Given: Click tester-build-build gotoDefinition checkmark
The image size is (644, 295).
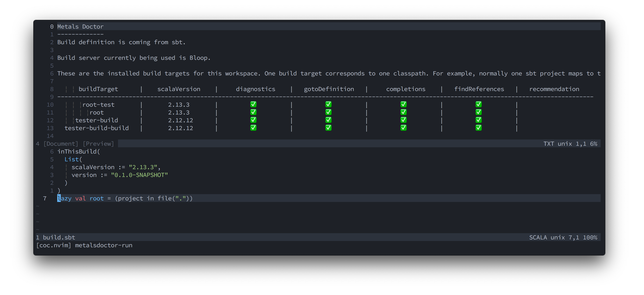Looking at the screenshot, I should (x=328, y=128).
